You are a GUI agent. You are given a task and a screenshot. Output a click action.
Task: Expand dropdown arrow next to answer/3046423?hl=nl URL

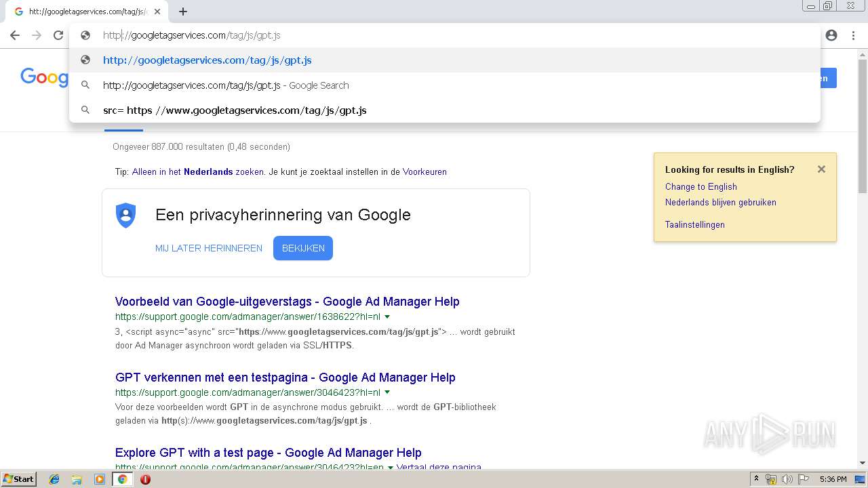pos(387,392)
